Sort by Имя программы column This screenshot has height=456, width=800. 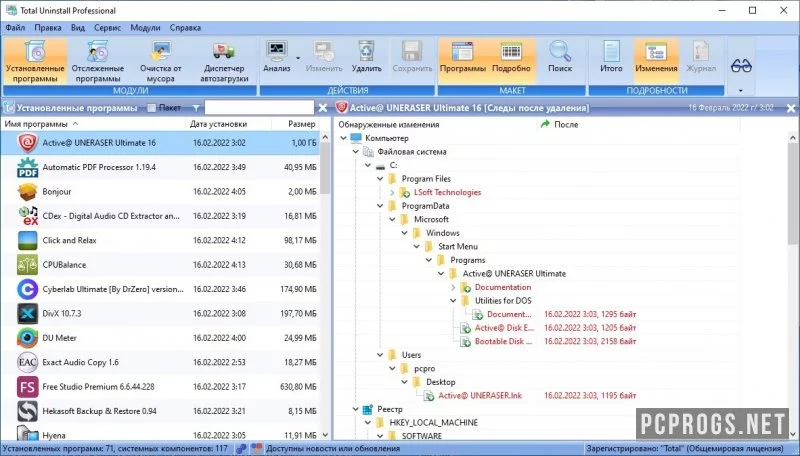93,124
